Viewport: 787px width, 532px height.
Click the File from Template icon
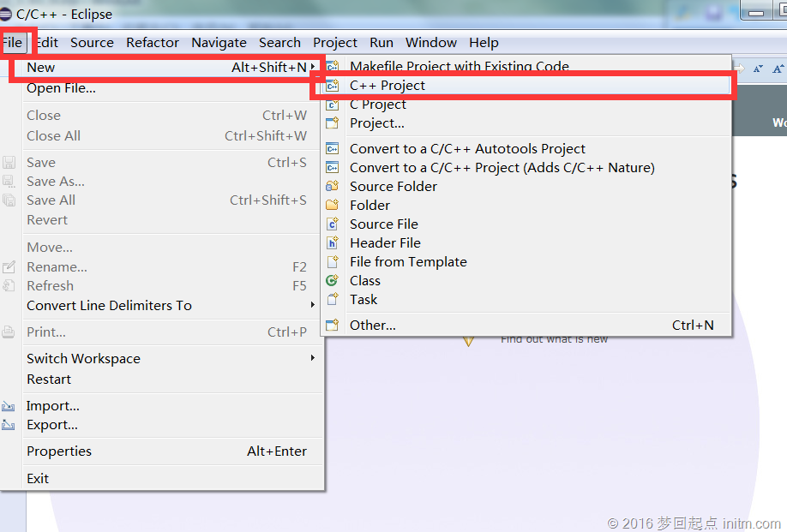point(333,262)
